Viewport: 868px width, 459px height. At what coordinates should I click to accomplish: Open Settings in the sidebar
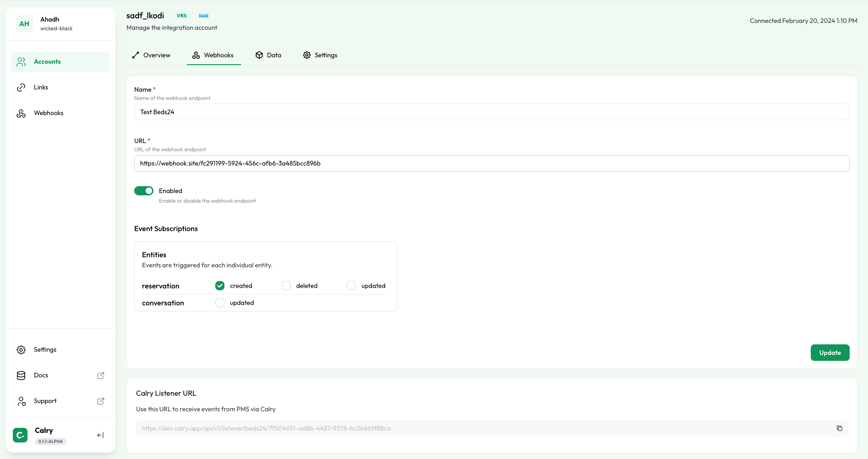(x=60, y=350)
